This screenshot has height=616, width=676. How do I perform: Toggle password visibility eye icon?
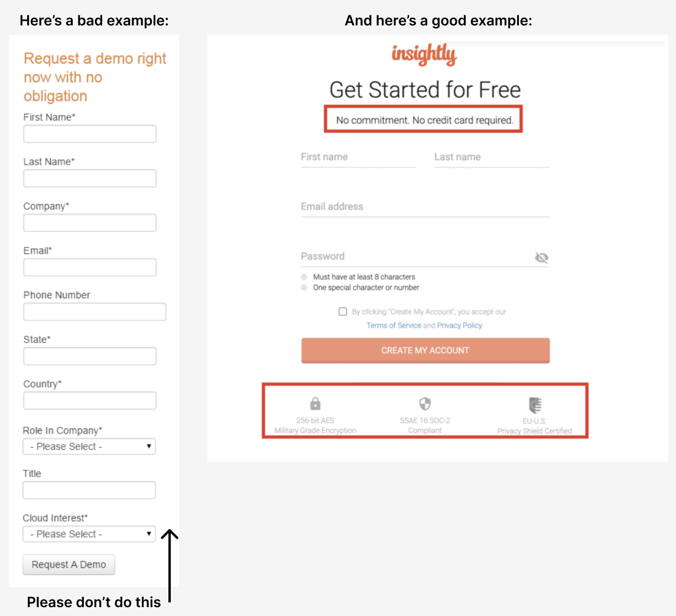[541, 257]
